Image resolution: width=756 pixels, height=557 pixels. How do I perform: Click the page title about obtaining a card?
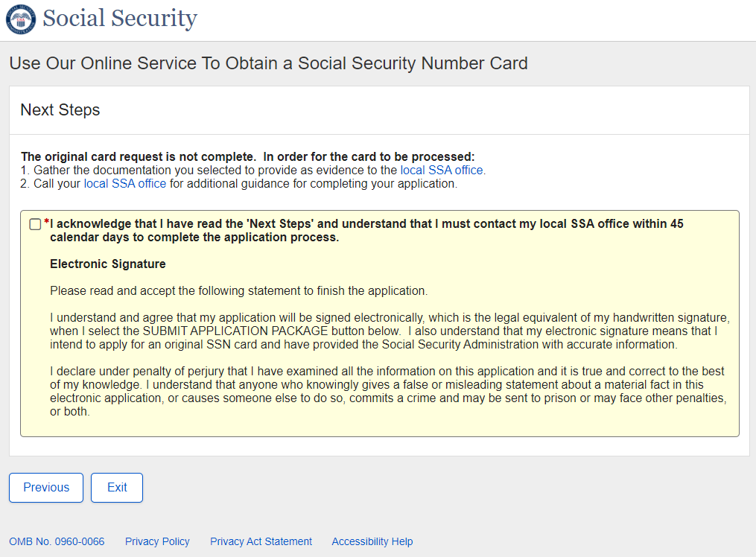tap(268, 63)
